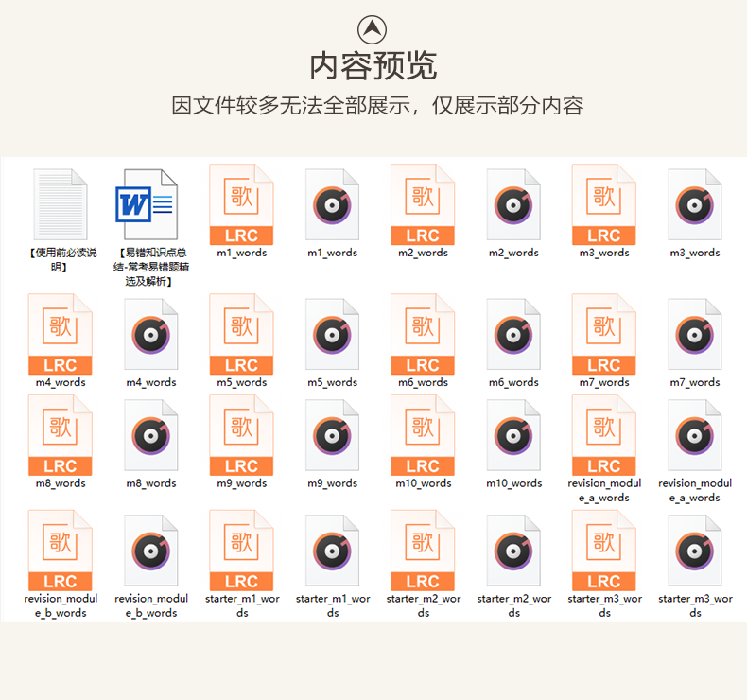This screenshot has width=747, height=700.
Task: Select the m8_words LRC lyric file icon
Action: coord(60,435)
